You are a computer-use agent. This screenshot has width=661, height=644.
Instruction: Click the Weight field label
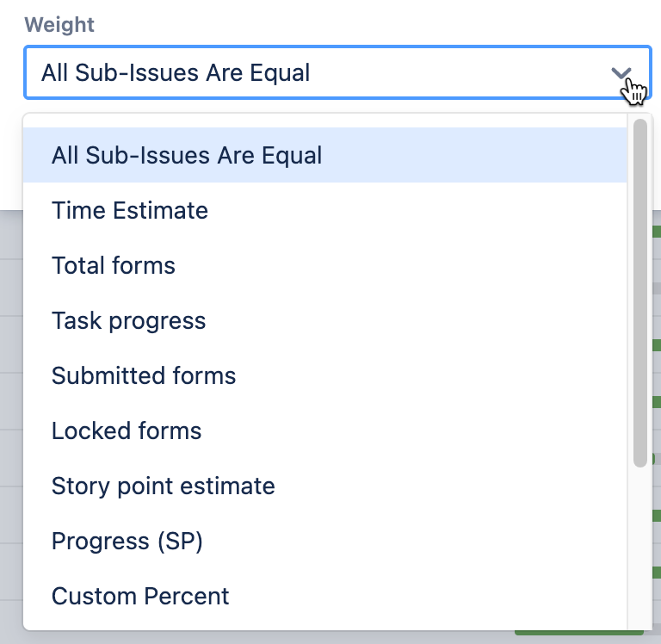(59, 24)
